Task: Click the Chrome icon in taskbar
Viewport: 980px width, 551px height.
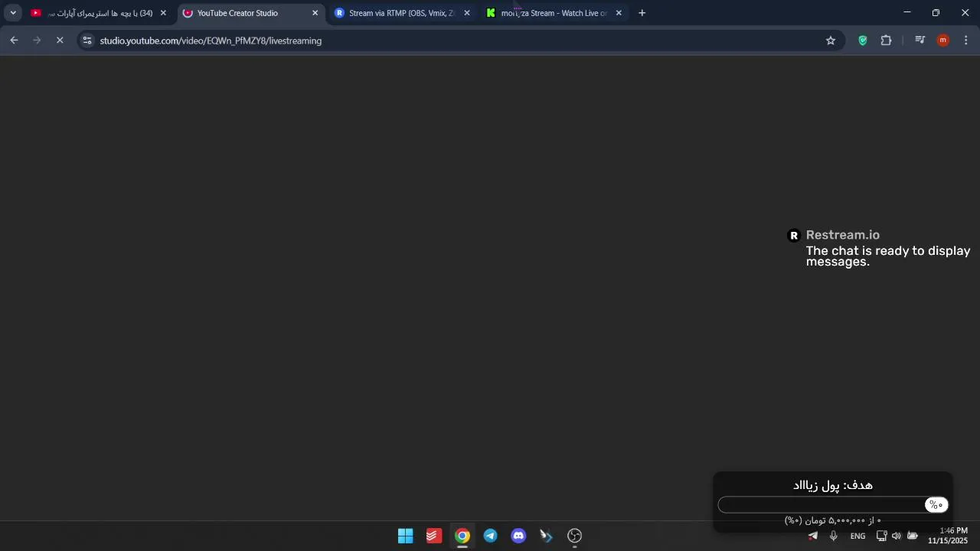Action: (x=462, y=536)
